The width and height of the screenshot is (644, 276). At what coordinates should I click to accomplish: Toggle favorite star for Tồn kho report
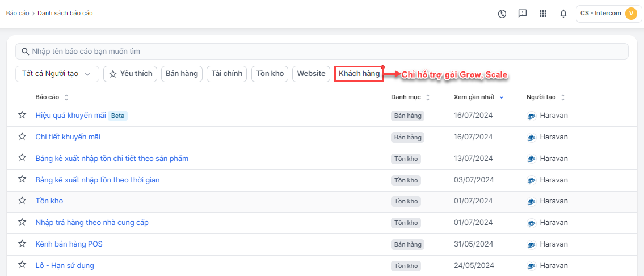pyautogui.click(x=22, y=201)
